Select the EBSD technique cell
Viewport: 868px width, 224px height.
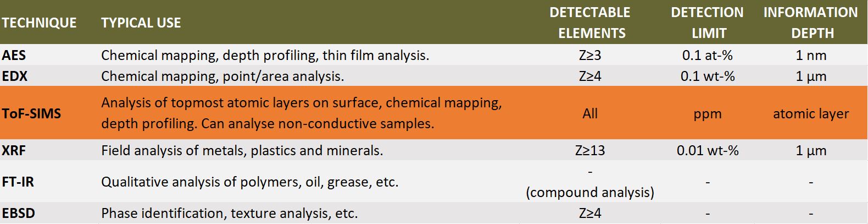click(x=19, y=213)
